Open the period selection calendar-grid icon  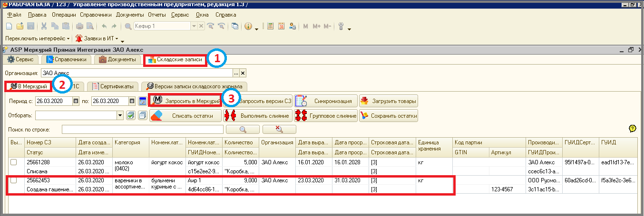(x=142, y=101)
